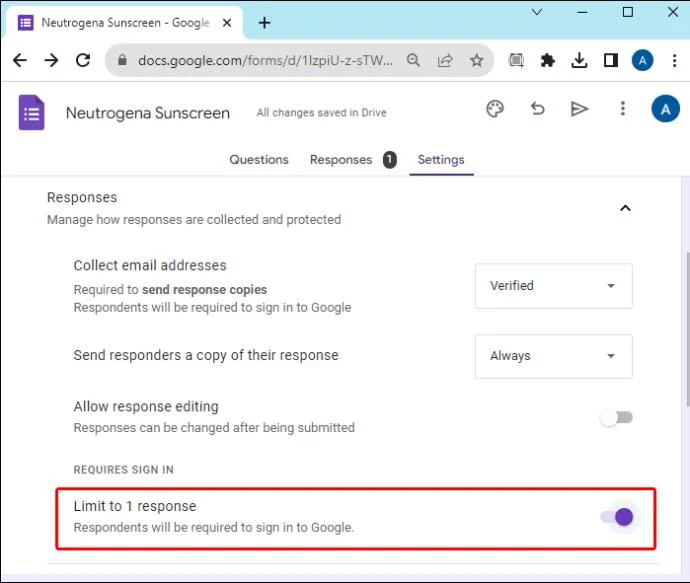Click the Allow response editing label

pyautogui.click(x=146, y=406)
